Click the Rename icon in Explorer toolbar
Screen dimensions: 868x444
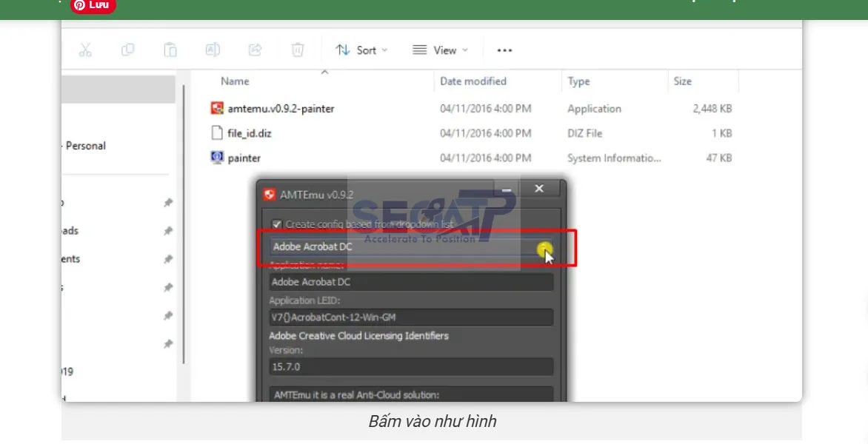[x=213, y=50]
